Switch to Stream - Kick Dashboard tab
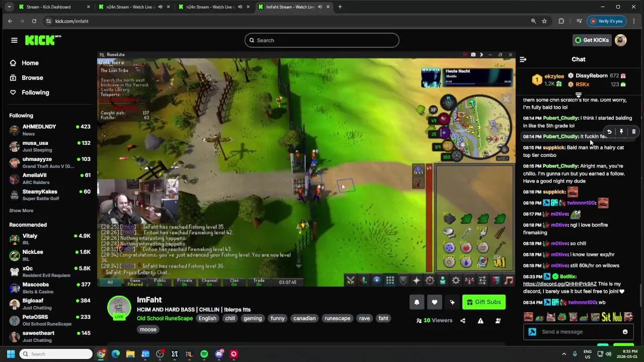Screen dimensions: 644x362 click(54, 7)
